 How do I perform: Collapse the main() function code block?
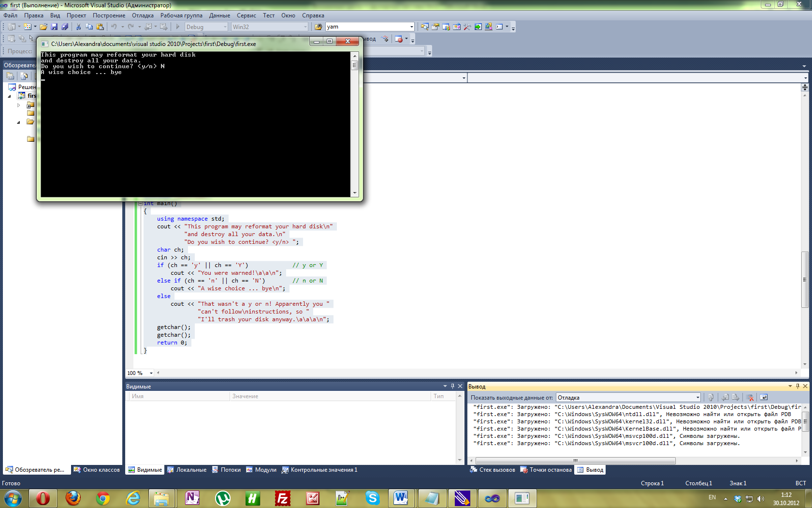140,203
